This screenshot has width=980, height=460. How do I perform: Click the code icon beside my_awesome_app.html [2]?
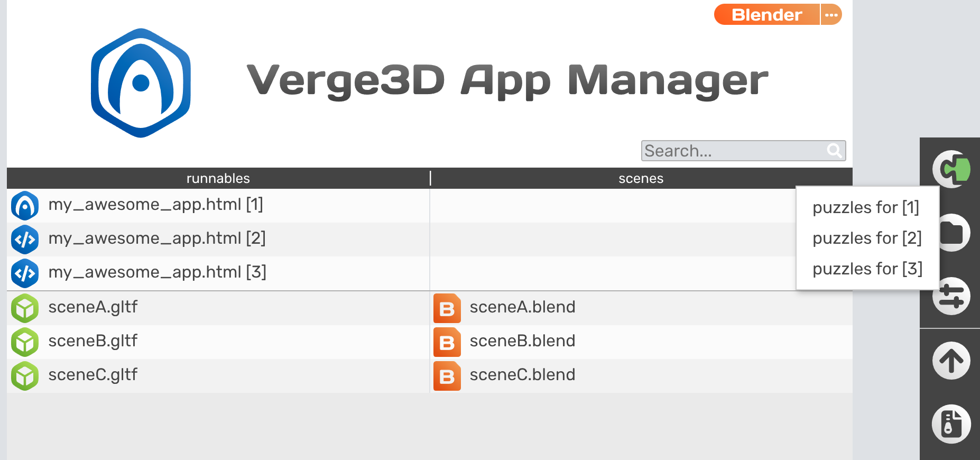[x=25, y=240]
